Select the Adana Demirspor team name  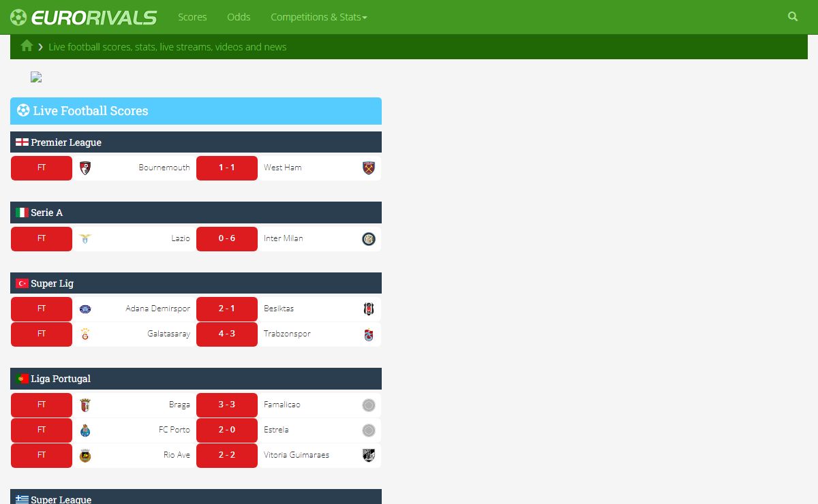158,309
